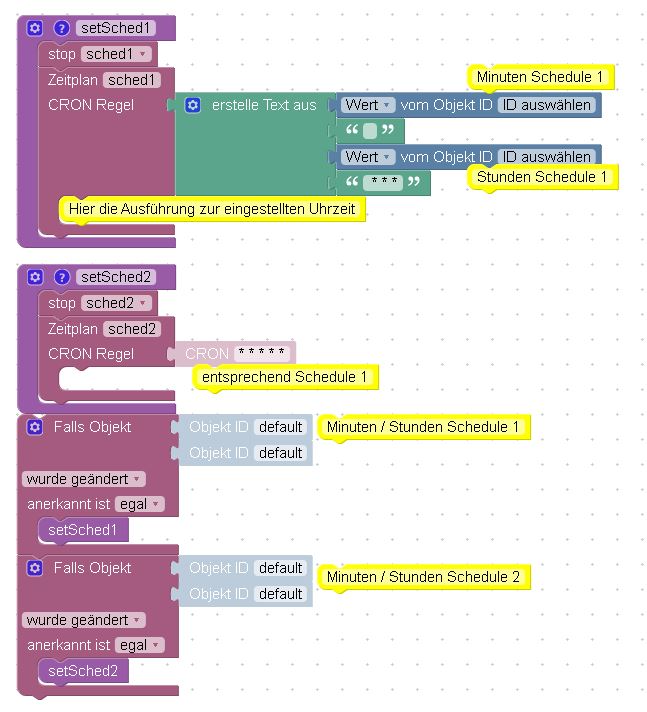Open the stop sched1 dropdown
647x712 pixels.
click(116, 54)
